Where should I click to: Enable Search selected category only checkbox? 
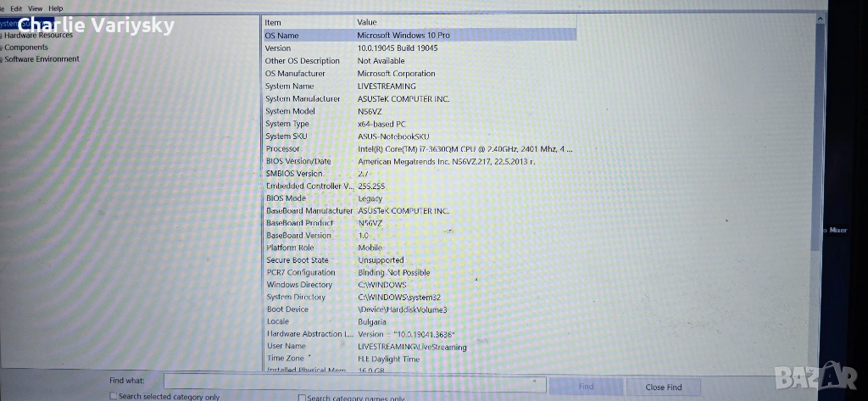point(114,396)
